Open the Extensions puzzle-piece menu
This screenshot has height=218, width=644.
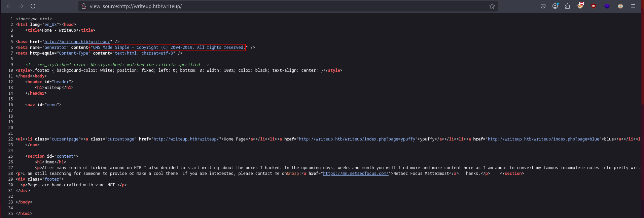pos(568,6)
